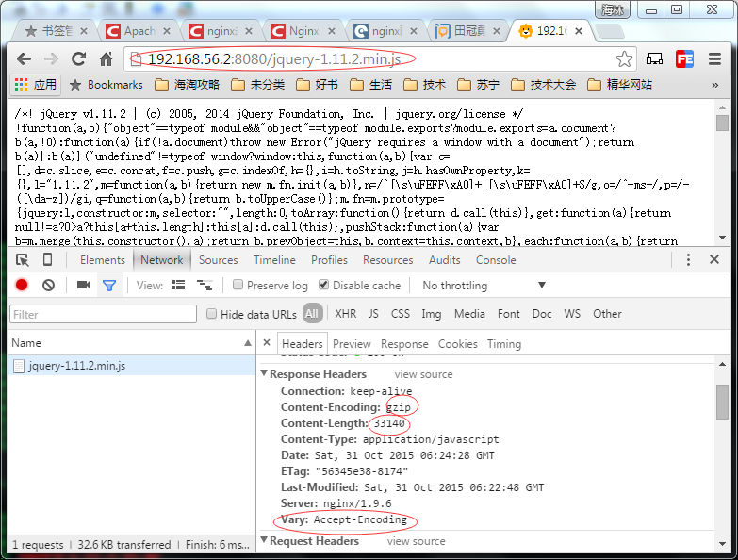
Task: Click the page content vertical scrollbar thumb
Action: point(723,124)
